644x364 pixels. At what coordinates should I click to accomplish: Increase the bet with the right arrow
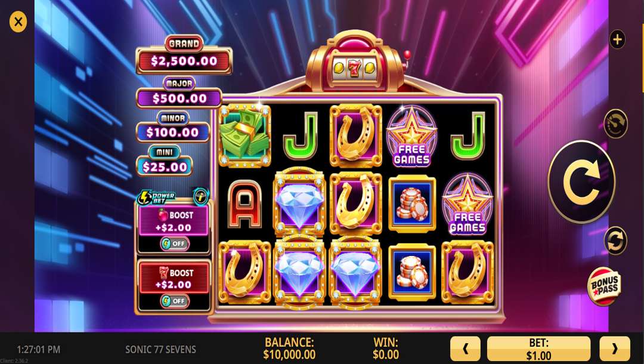coord(614,349)
